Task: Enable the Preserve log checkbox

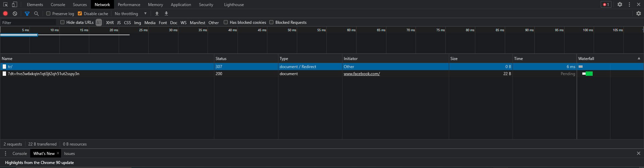Action: (x=48, y=14)
